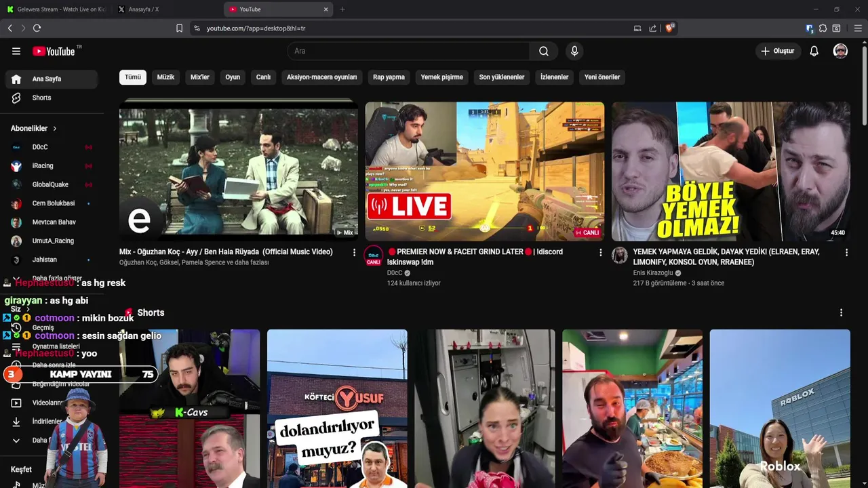
Task: Reload the YouTube page
Action: tap(37, 28)
